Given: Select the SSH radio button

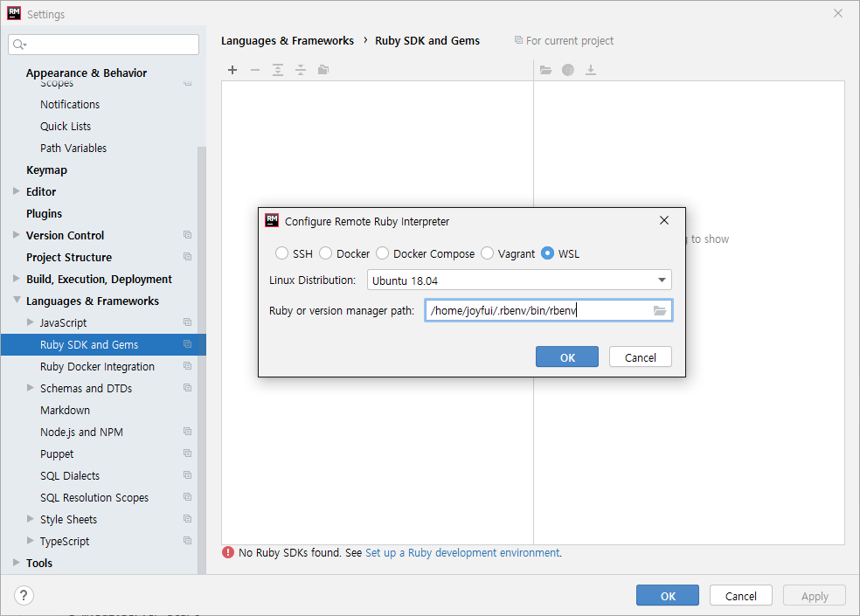Looking at the screenshot, I should [282, 253].
